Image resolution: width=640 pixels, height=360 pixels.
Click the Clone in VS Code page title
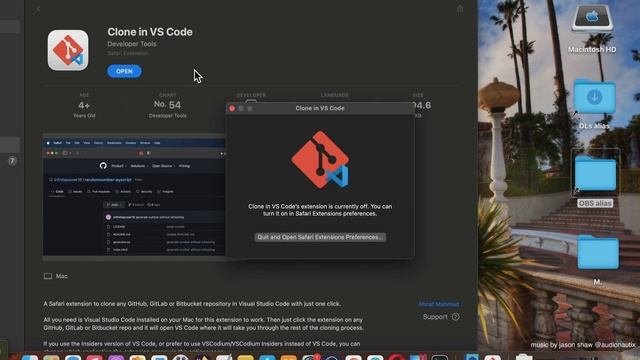pyautogui.click(x=150, y=32)
